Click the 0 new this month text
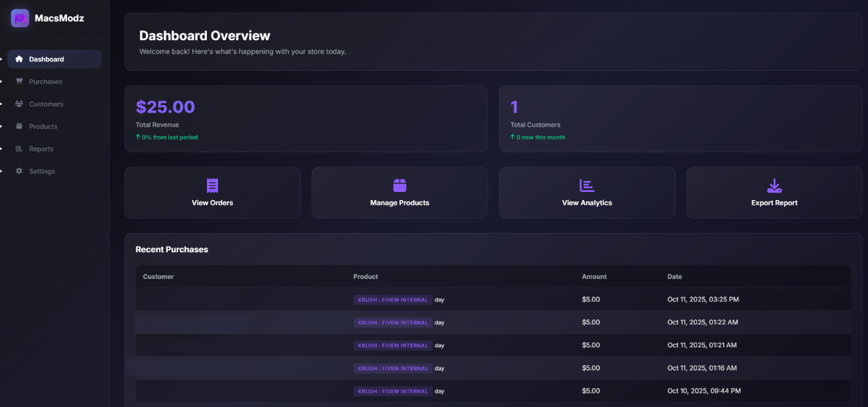Image resolution: width=868 pixels, height=407 pixels. pyautogui.click(x=540, y=137)
